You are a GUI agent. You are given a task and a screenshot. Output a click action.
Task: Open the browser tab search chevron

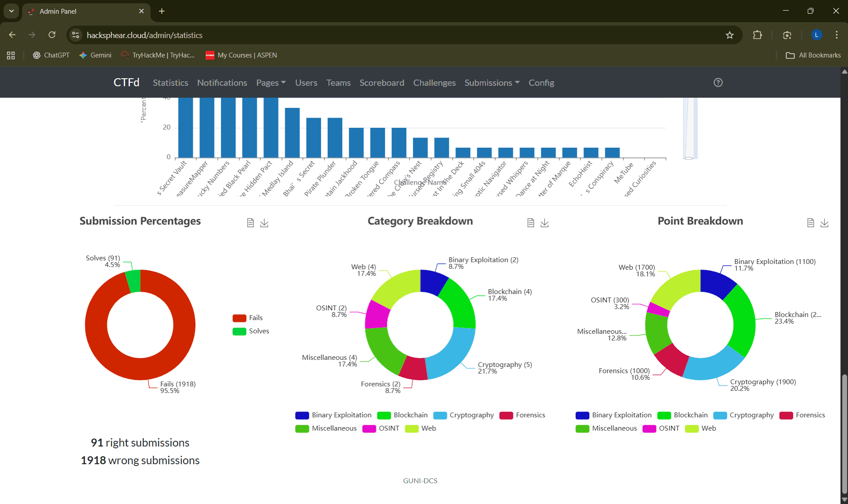tap(11, 11)
